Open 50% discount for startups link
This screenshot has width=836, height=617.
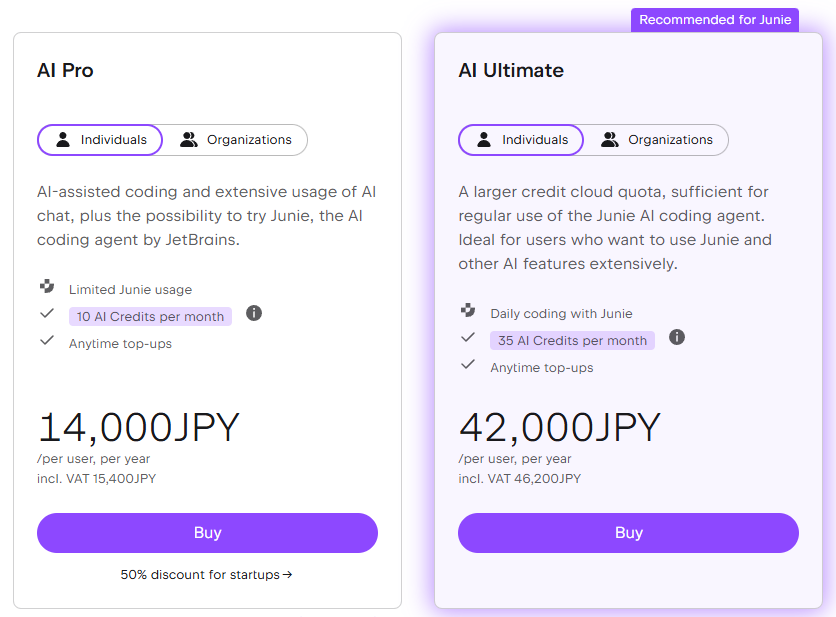coord(206,574)
